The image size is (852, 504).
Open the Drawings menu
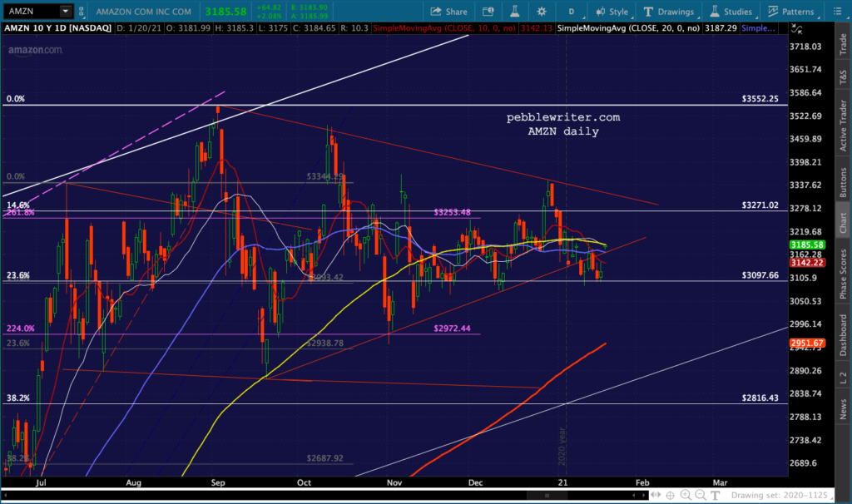point(669,12)
